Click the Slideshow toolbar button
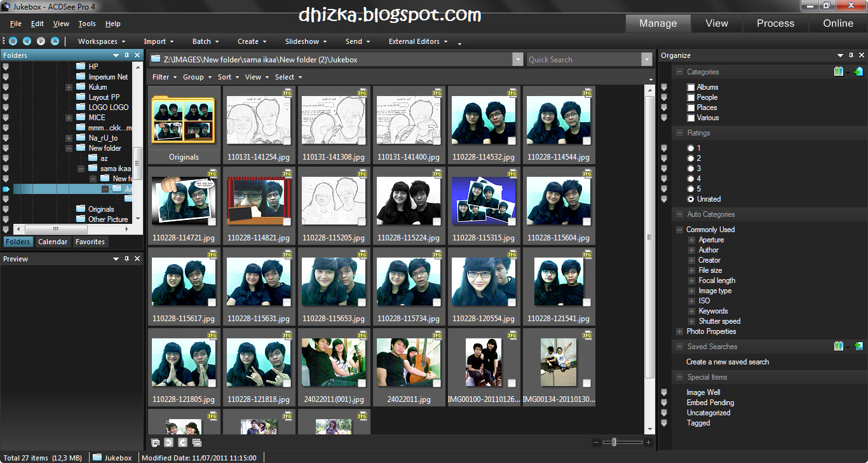The width and height of the screenshot is (868, 463). coord(306,41)
